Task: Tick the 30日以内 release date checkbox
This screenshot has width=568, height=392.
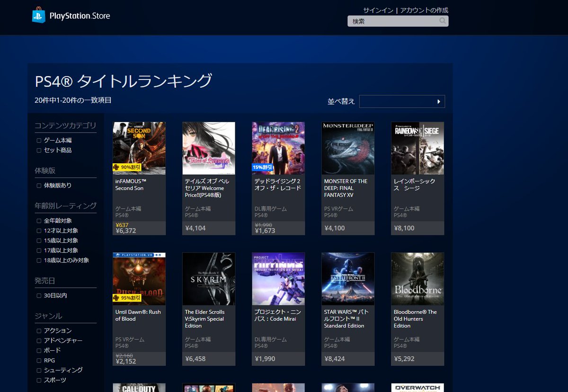Action: 39,296
